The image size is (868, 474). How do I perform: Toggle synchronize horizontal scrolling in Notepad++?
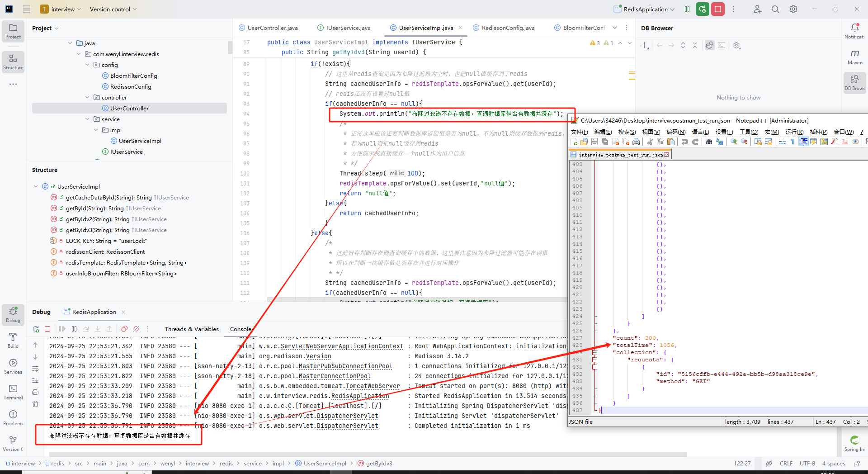click(x=769, y=142)
